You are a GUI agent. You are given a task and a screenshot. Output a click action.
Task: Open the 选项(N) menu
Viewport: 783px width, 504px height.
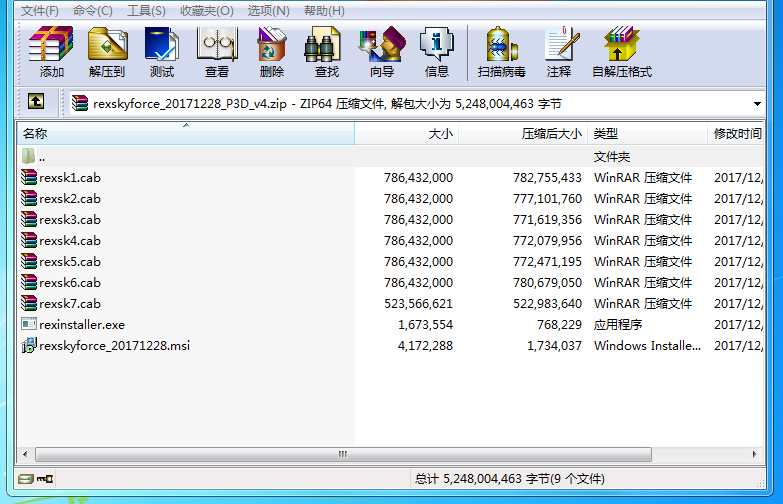[268, 10]
